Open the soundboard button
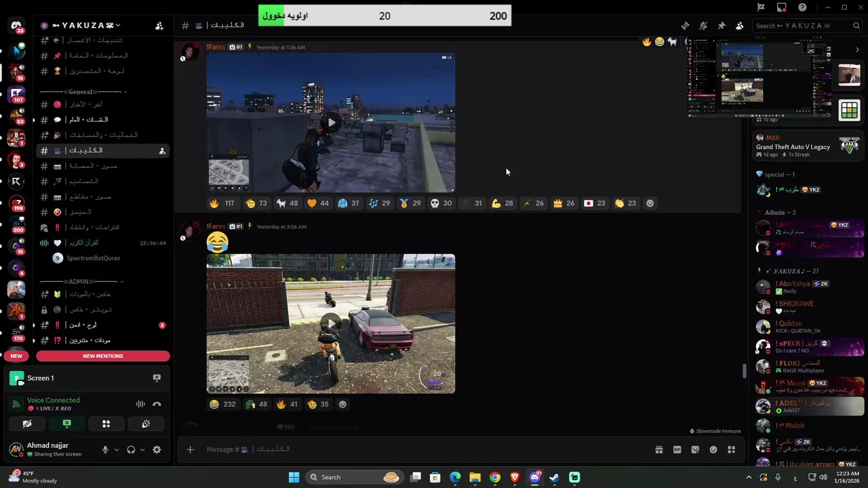Screen dimensions: 868x488 pyautogui.click(x=145, y=424)
